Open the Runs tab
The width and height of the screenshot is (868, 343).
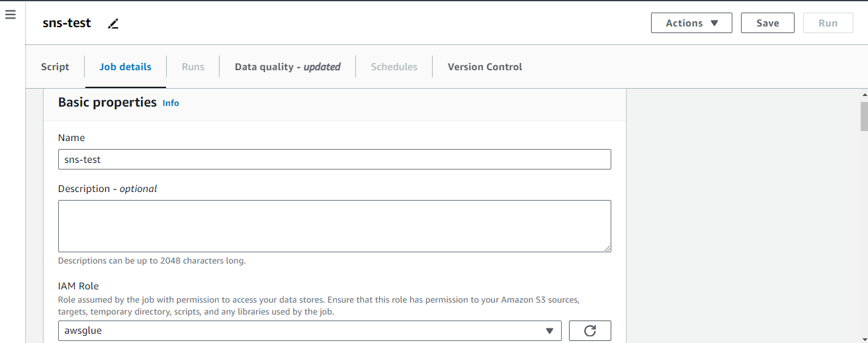click(x=193, y=67)
